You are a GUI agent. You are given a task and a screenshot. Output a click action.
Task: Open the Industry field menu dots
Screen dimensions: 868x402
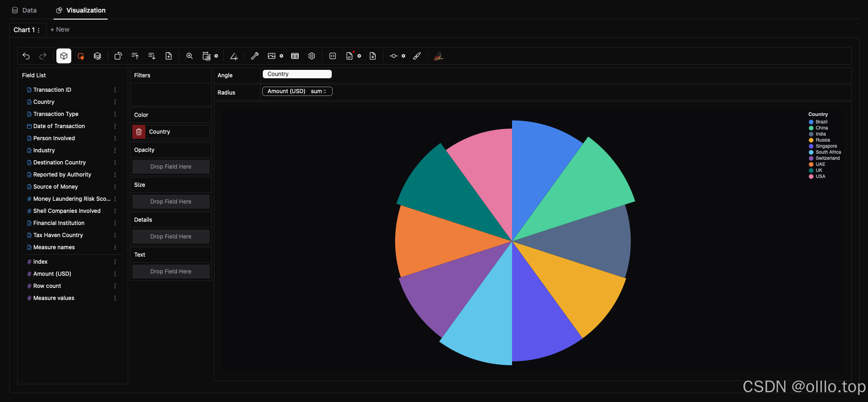[x=115, y=150]
